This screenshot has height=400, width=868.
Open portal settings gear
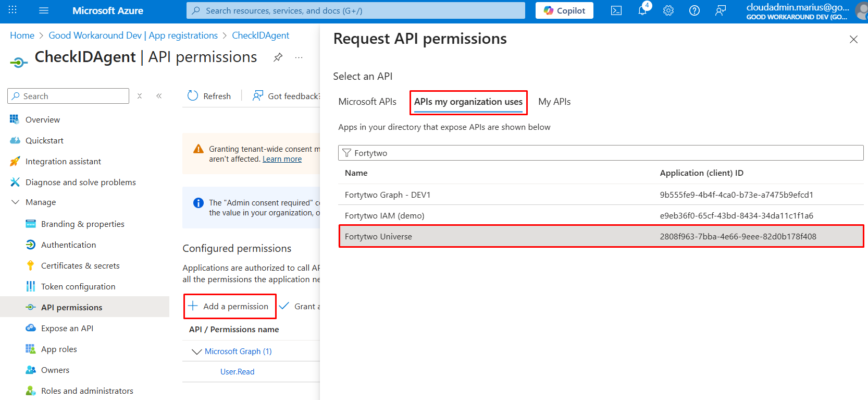(x=668, y=10)
